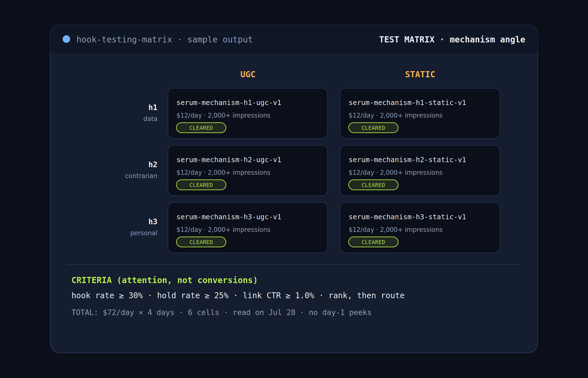
Task: Open the serum-mechanism-h1-ugc-v1 cell name
Action: (x=229, y=103)
